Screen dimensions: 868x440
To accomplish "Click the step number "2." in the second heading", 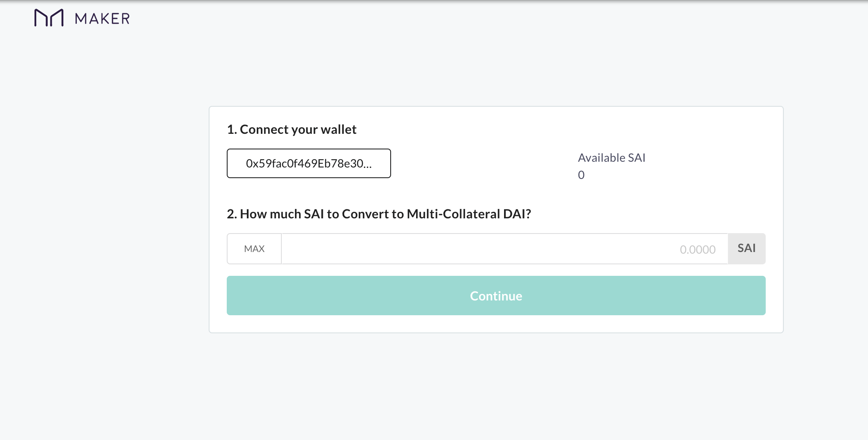I will 232,214.
